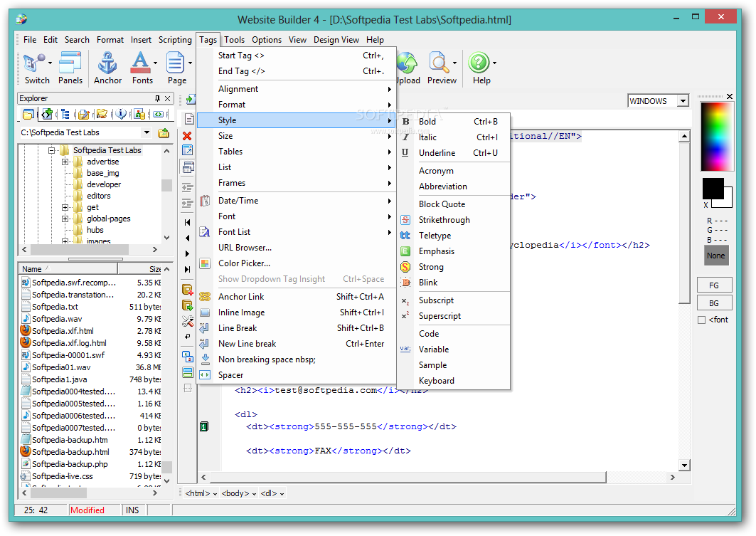The width and height of the screenshot is (756, 536).
Task: Click the Name column header
Action: [x=68, y=269]
